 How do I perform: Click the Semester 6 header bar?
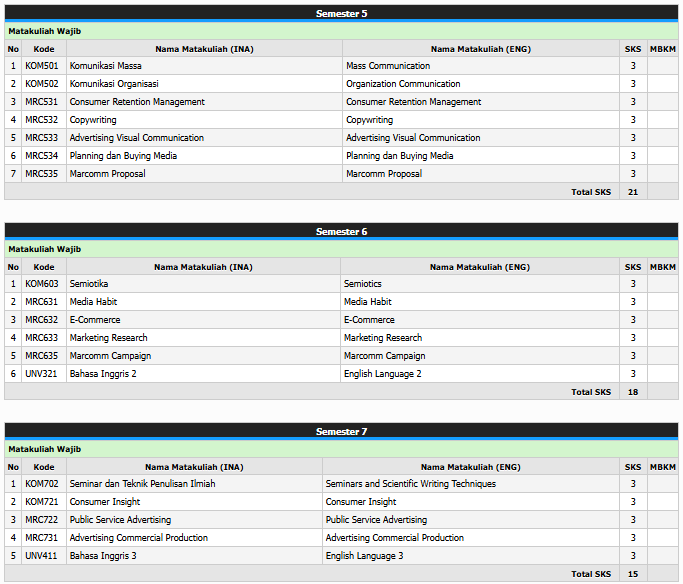click(341, 231)
